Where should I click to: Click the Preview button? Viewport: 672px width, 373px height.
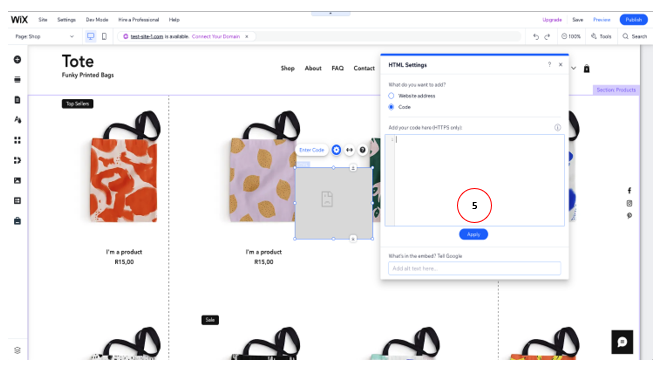(x=602, y=20)
